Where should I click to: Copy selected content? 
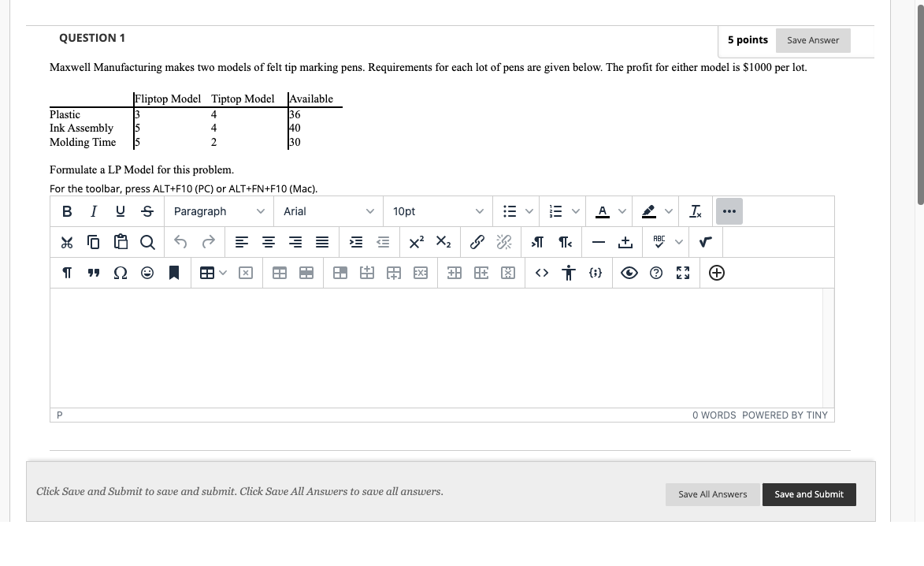(93, 242)
